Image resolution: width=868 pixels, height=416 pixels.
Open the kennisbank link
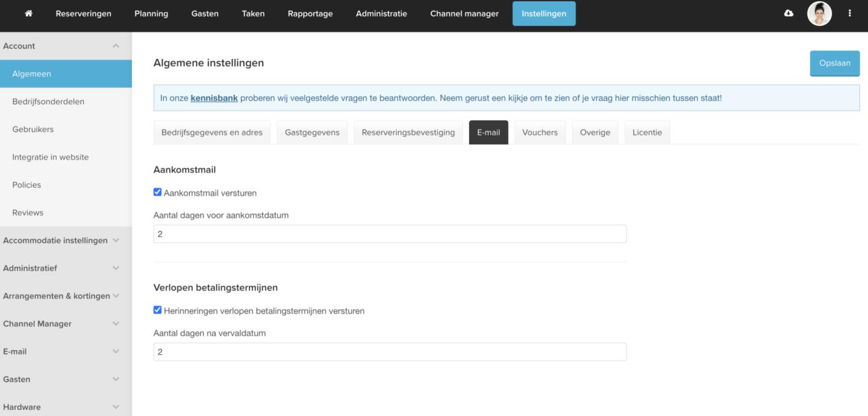point(214,98)
